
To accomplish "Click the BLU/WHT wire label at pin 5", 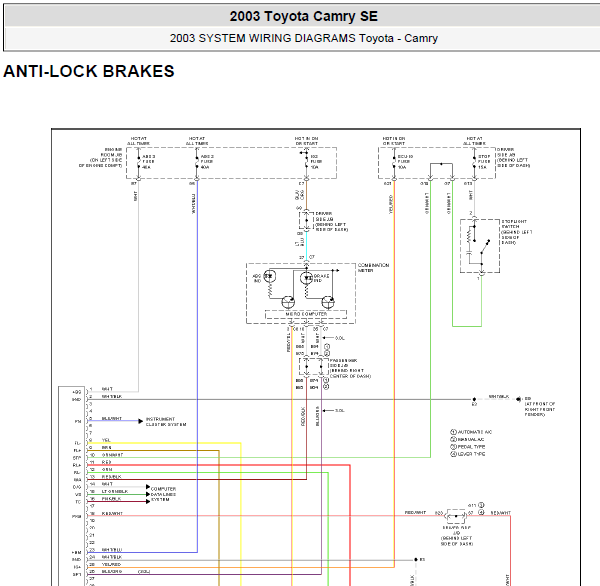I will [112, 418].
